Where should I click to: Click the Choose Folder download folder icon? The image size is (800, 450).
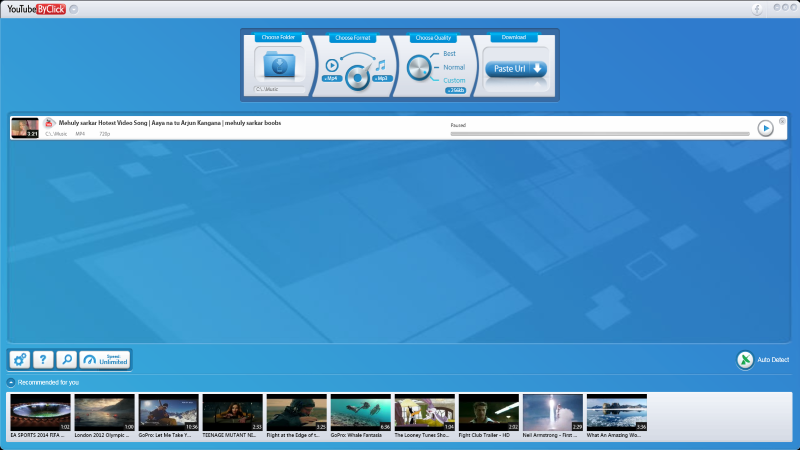point(279,65)
